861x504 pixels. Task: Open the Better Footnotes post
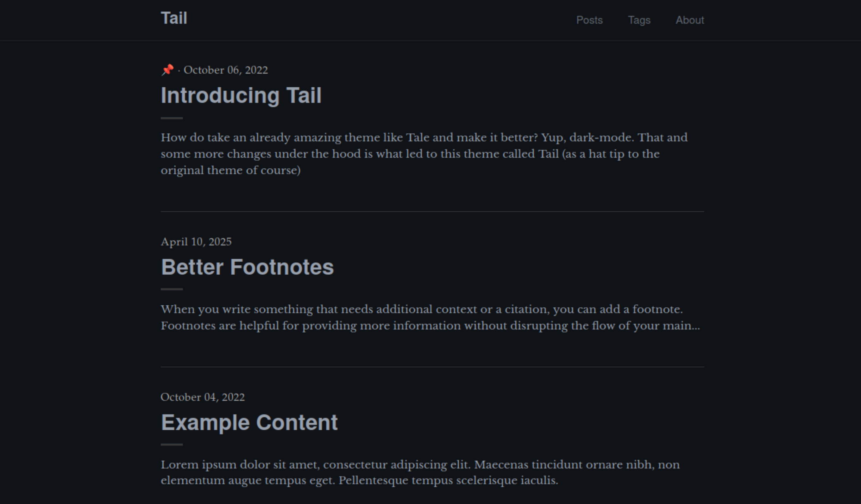click(247, 268)
